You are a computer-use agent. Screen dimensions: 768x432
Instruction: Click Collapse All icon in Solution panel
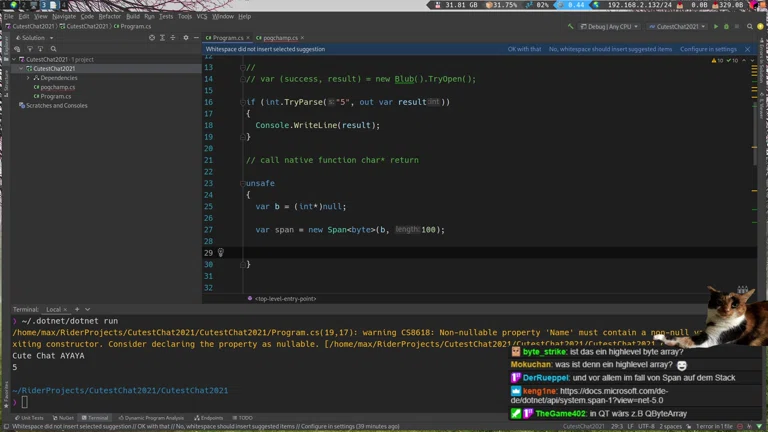pos(172,38)
